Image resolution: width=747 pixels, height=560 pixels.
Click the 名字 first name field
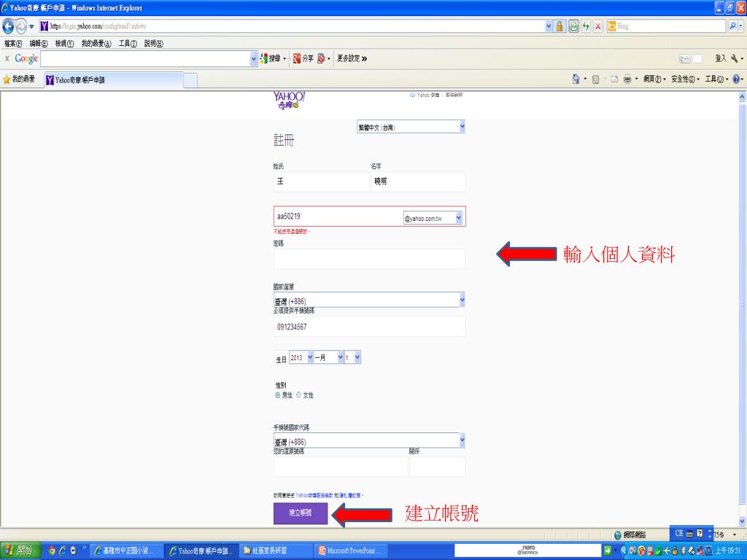pyautogui.click(x=418, y=182)
